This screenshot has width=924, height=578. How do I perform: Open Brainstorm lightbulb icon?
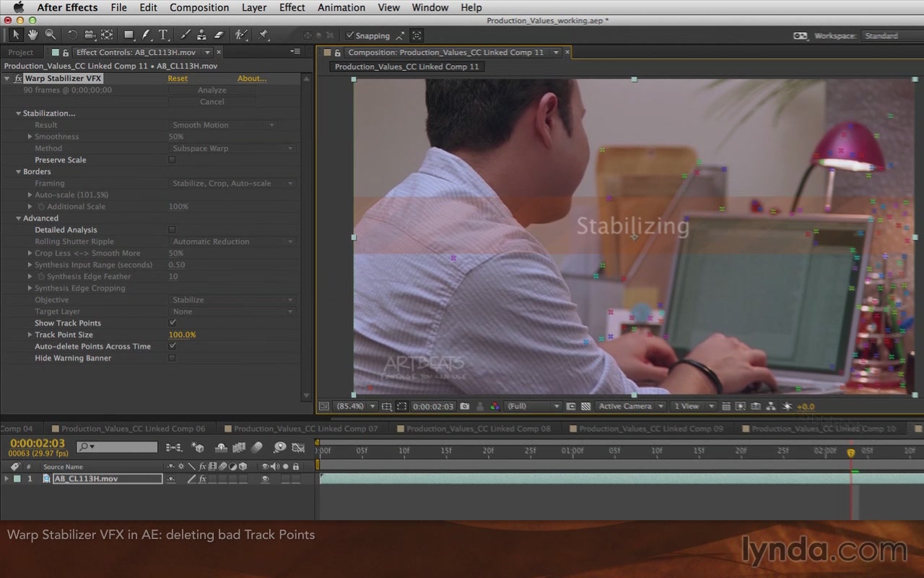279,448
